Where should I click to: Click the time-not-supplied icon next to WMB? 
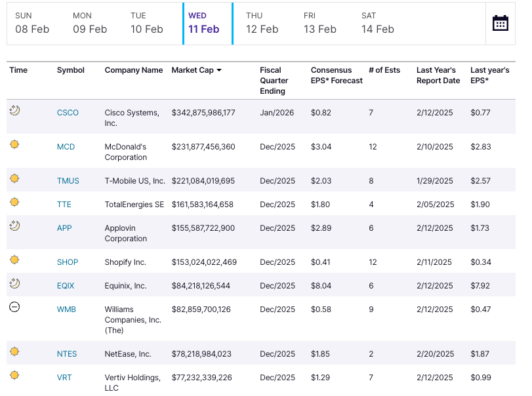point(14,305)
